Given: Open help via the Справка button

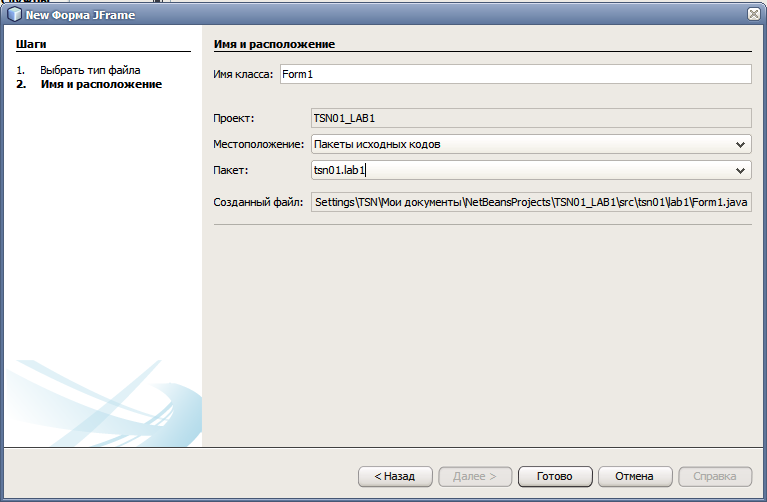Looking at the screenshot, I should 715,476.
